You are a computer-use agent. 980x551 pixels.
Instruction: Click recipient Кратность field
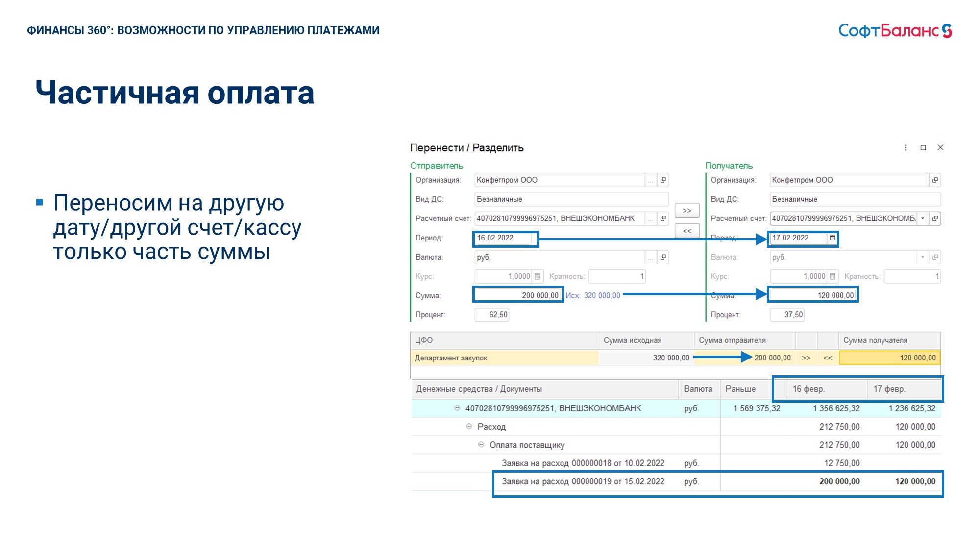[x=912, y=276]
